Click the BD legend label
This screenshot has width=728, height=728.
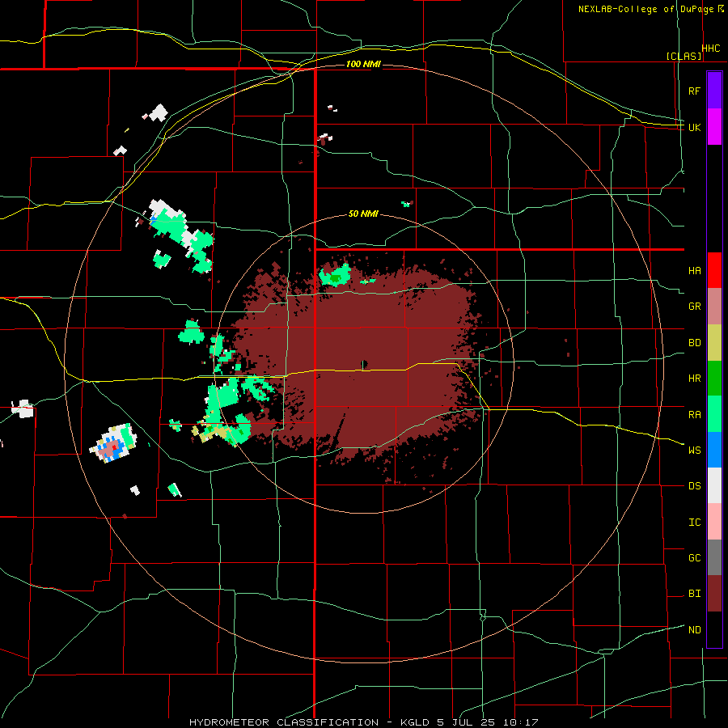coord(694,343)
